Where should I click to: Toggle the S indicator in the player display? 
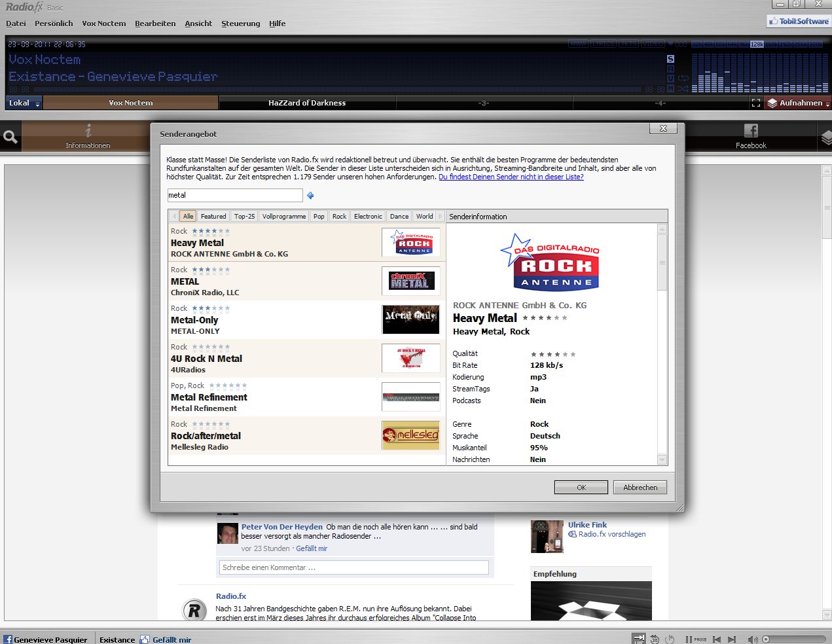tap(670, 59)
